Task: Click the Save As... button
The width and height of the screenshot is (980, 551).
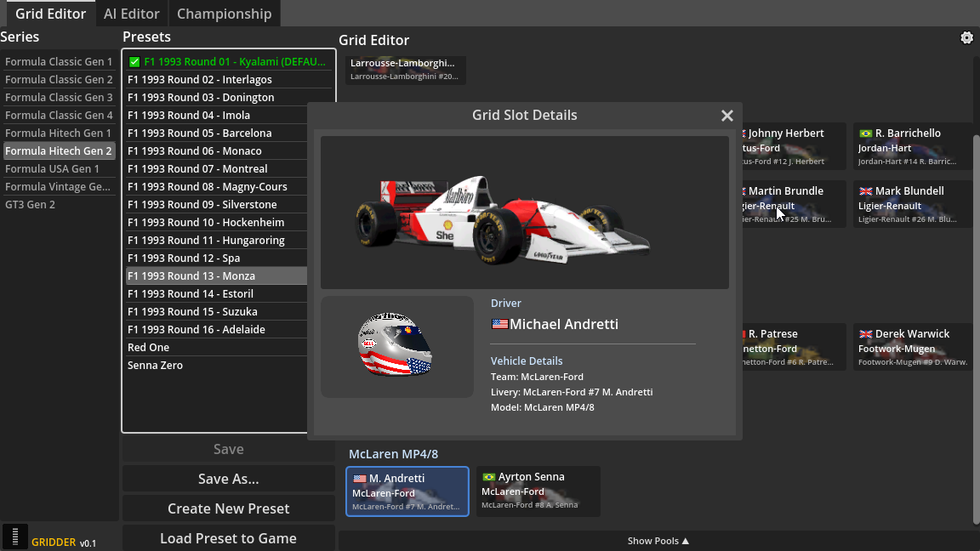Action: 229,480
